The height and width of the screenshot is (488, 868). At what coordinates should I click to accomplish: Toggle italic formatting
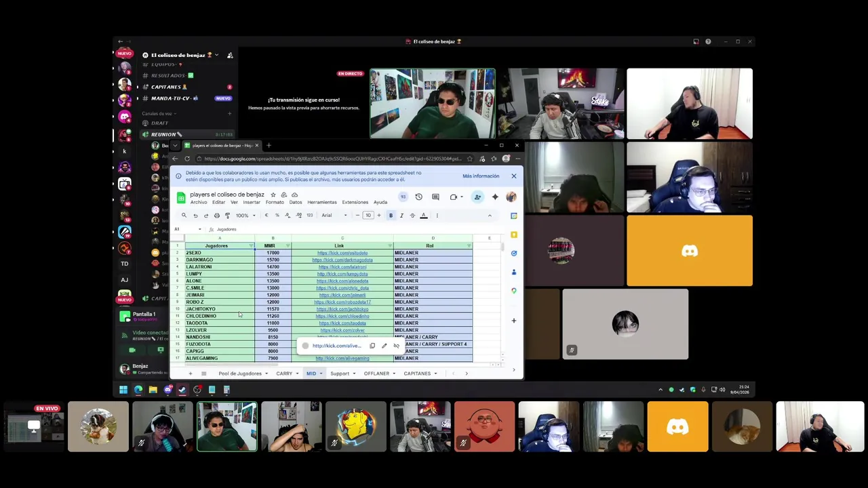pos(401,216)
